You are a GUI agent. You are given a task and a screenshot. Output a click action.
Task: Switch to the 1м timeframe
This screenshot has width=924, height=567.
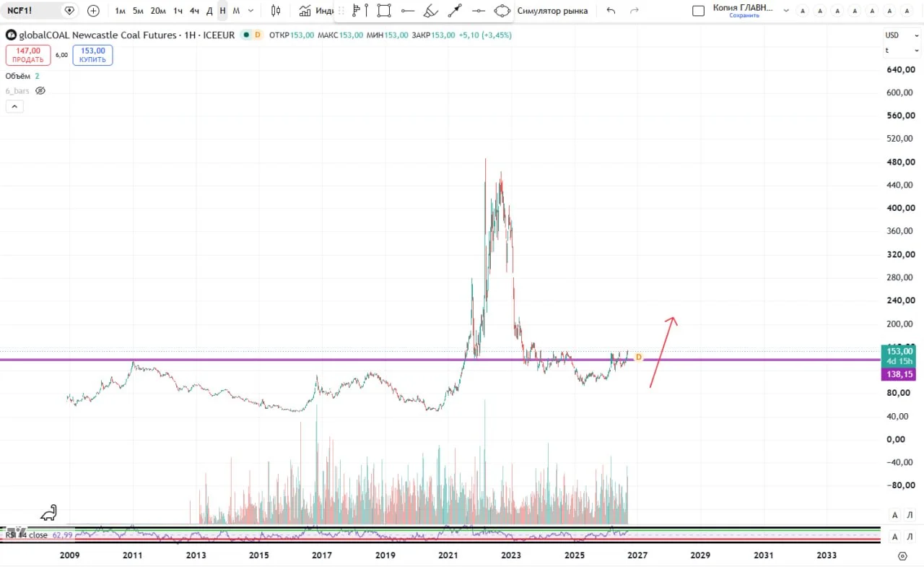120,11
